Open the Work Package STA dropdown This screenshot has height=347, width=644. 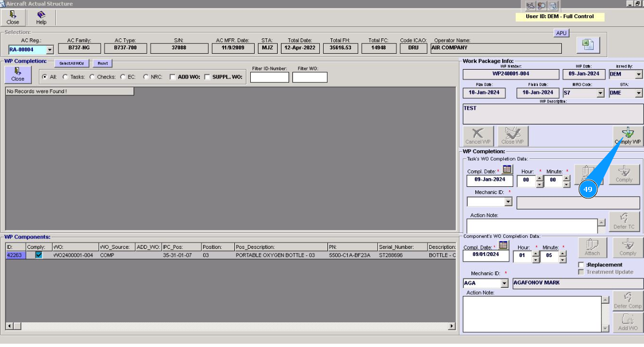(639, 93)
